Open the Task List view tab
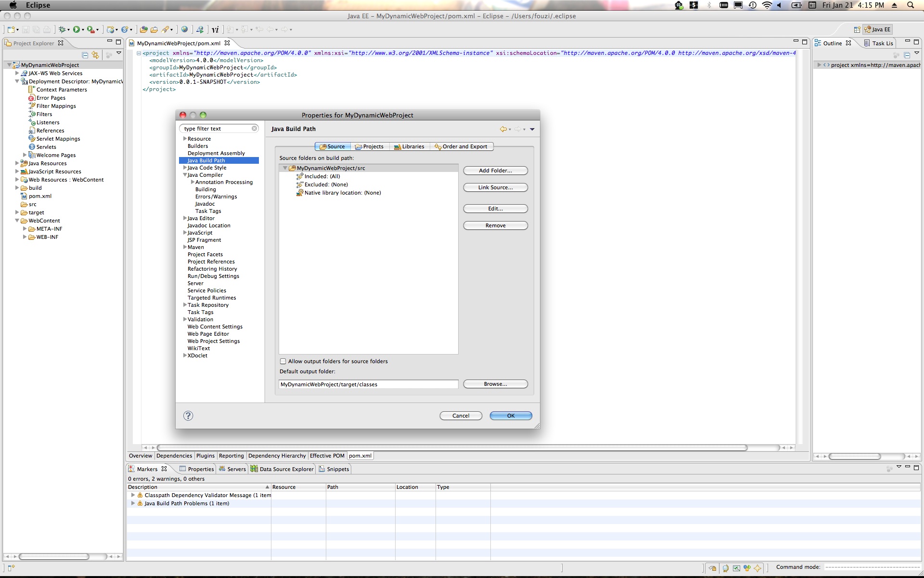Viewport: 924px width, 578px height. click(879, 43)
